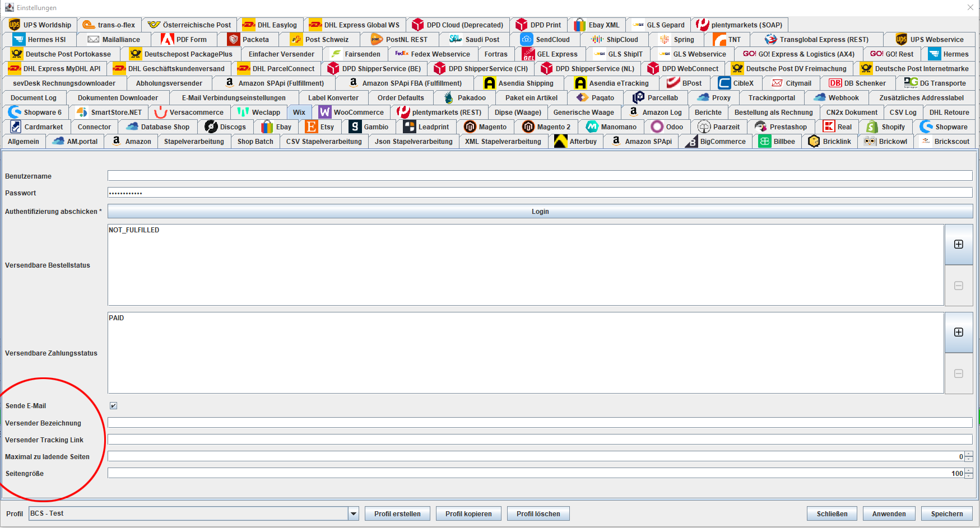980x528 pixels.
Task: Open the DHL Easylog tab
Action: 270,25
